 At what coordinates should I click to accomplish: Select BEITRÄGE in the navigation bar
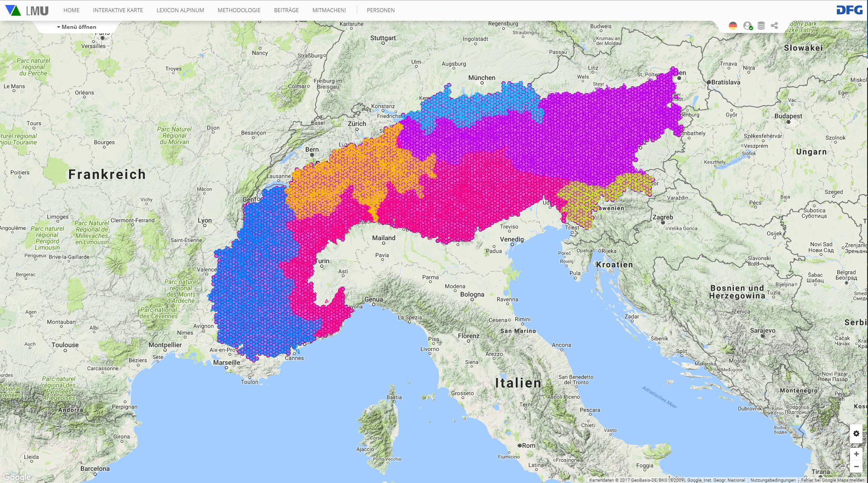point(286,10)
